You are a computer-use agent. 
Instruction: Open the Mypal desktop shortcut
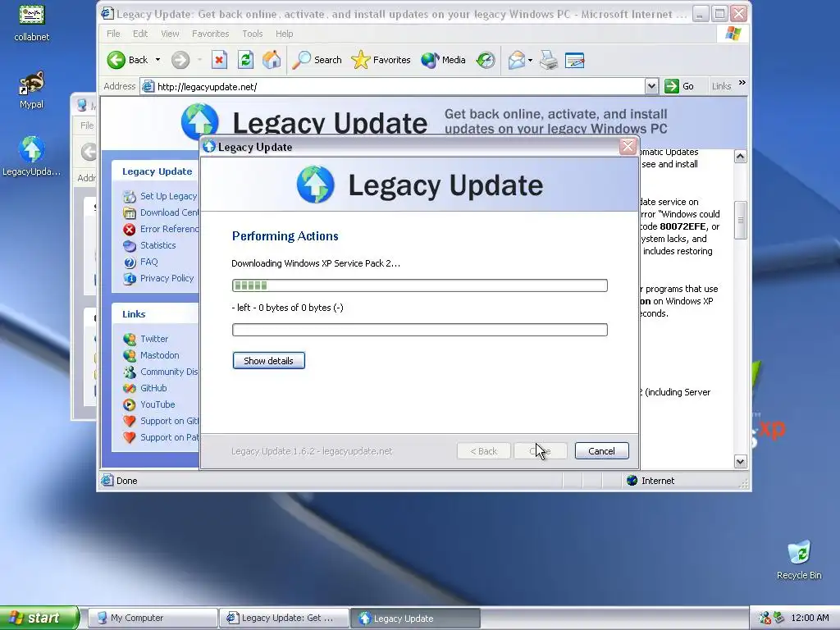pyautogui.click(x=32, y=90)
